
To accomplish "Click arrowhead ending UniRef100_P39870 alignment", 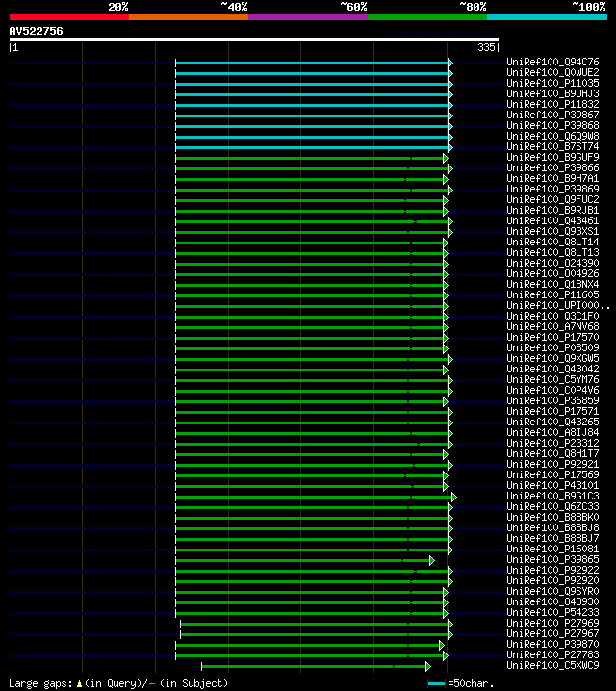I will (442, 645).
